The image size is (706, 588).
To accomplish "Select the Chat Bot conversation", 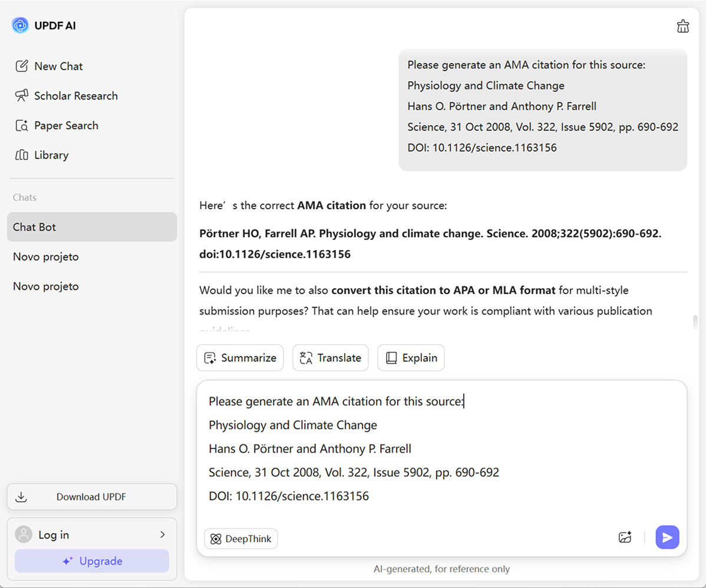I will pyautogui.click(x=92, y=227).
